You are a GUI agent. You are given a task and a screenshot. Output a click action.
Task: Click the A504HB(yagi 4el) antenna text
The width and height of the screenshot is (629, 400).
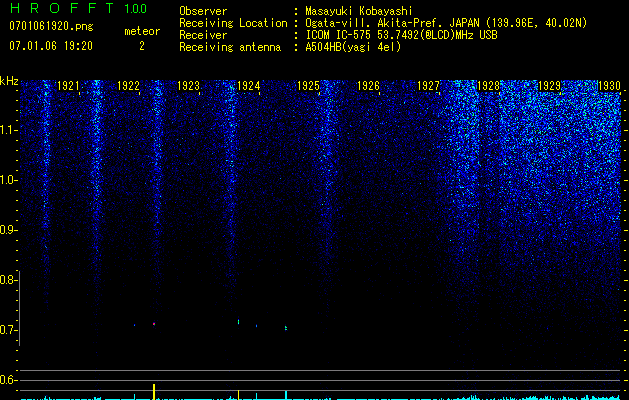tap(353, 47)
